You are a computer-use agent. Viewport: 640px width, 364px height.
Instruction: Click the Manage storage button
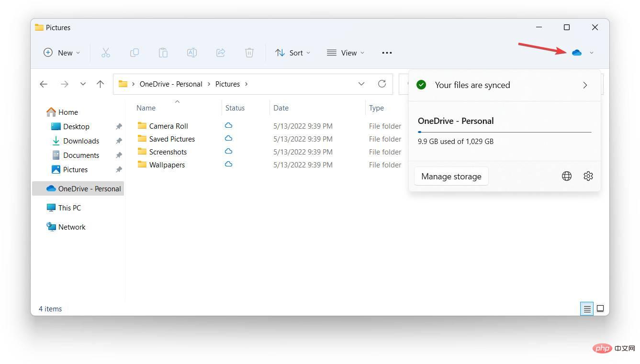(x=451, y=176)
